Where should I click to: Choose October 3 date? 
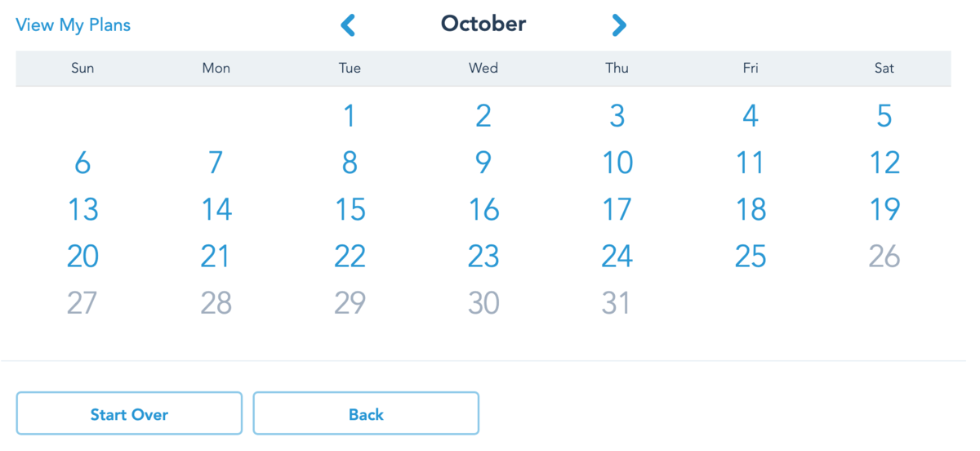[x=617, y=116]
